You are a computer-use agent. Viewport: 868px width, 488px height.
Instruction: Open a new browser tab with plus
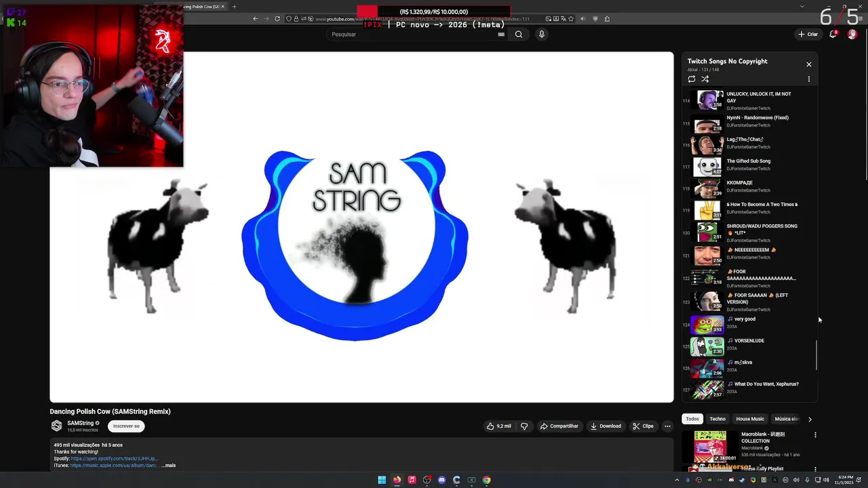pyautogui.click(x=234, y=7)
